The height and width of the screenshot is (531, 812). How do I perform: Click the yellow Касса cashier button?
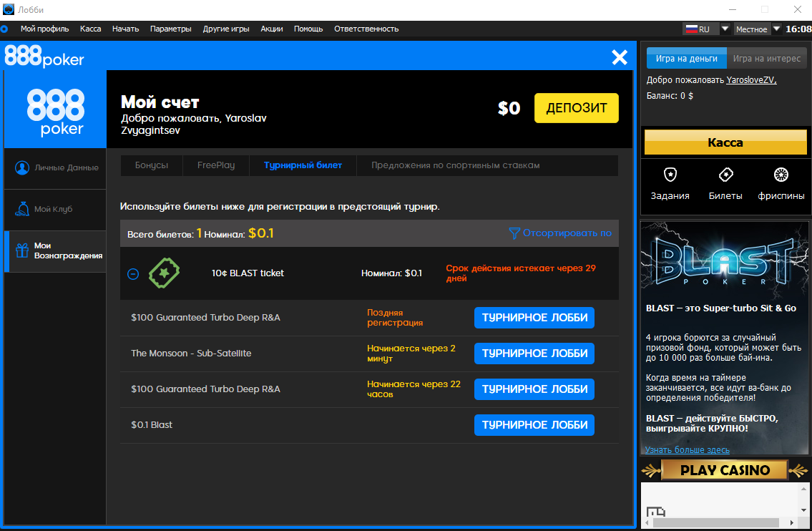click(725, 142)
